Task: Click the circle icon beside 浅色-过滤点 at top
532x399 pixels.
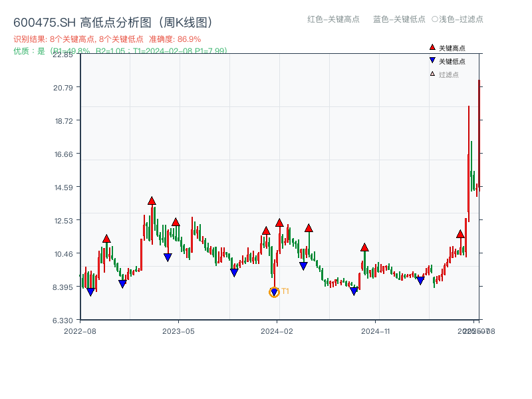Action: pyautogui.click(x=435, y=20)
